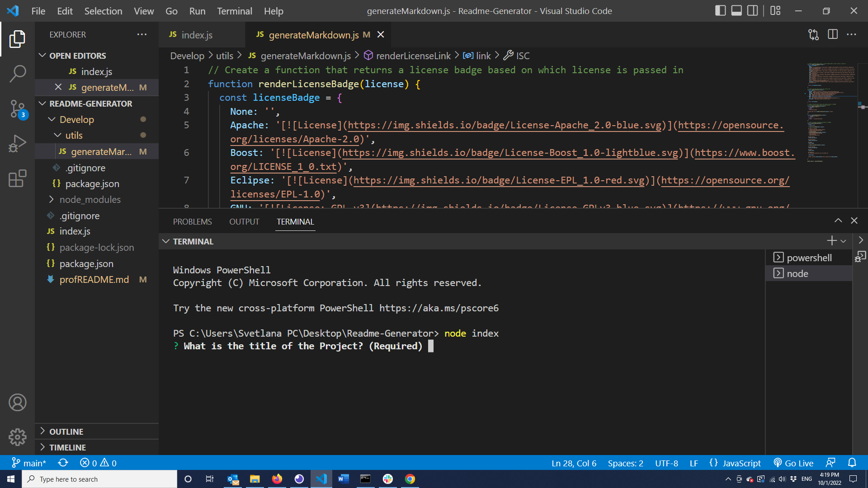Open package-lock.json in the explorer
The width and height of the screenshot is (868, 488).
pyautogui.click(x=97, y=247)
